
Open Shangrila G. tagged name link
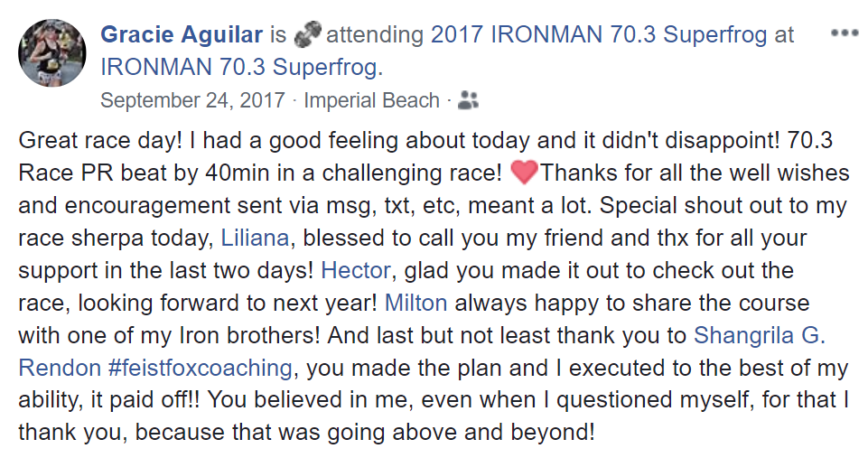(x=760, y=336)
